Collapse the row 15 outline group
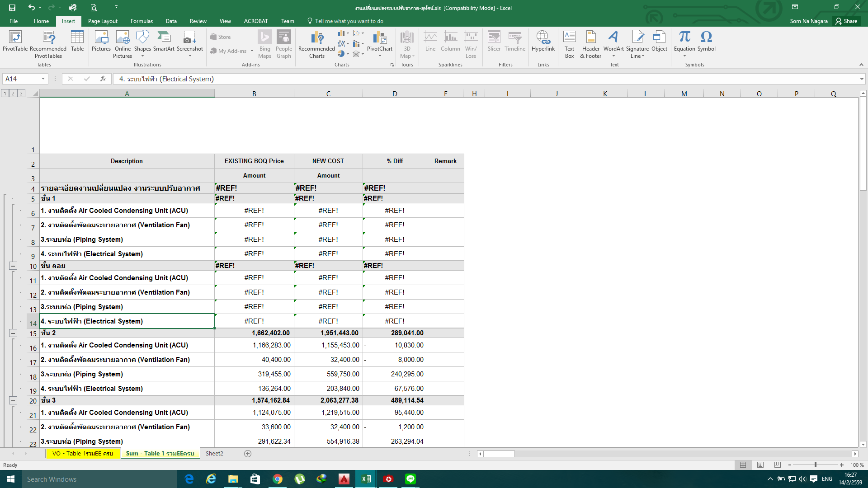Image resolution: width=868 pixels, height=488 pixels. click(x=13, y=333)
